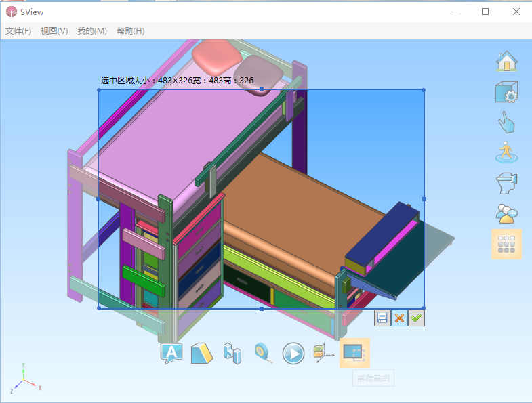Close the SView window
Screen dimensions: 532x403
(x=516, y=12)
